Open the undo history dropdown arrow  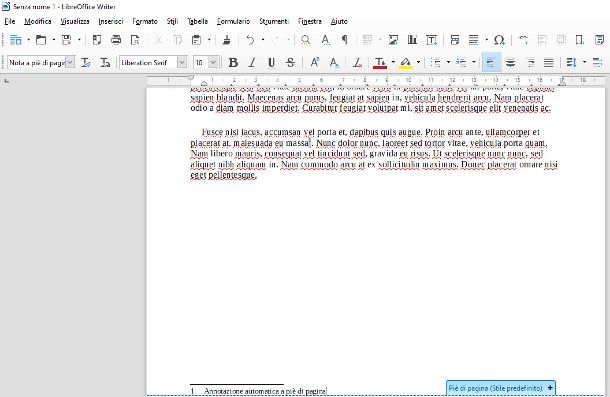(x=263, y=40)
